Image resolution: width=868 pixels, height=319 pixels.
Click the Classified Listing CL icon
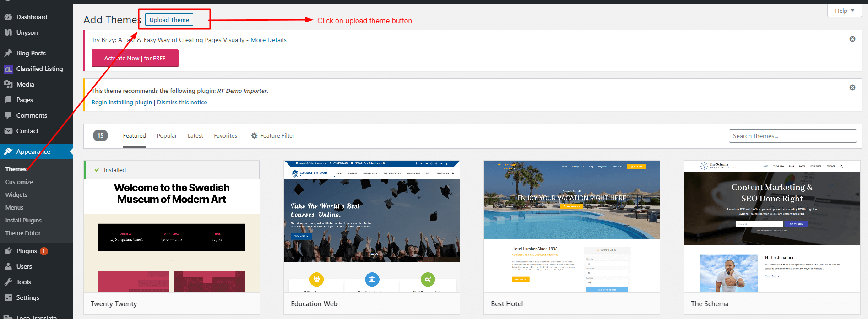pos(8,69)
